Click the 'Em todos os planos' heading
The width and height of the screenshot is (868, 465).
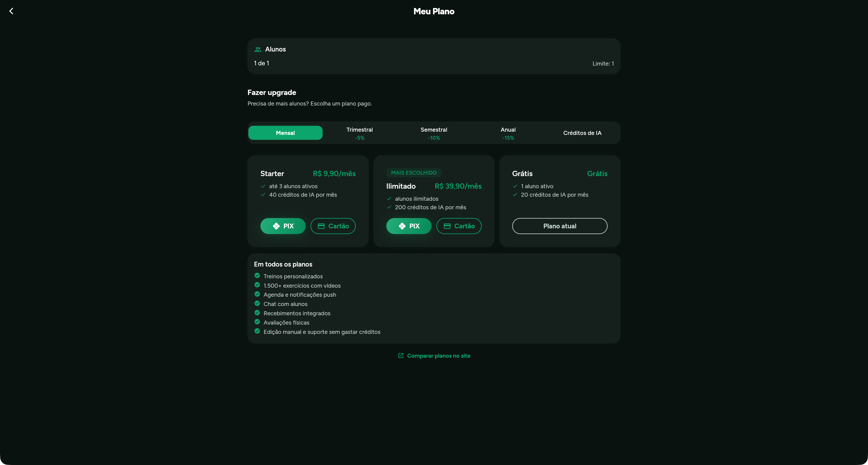pyautogui.click(x=283, y=264)
